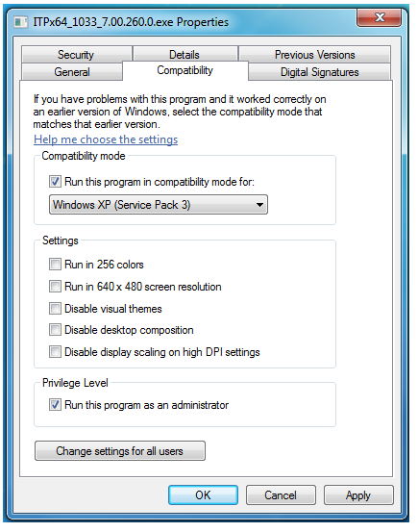The image size is (418, 532).
Task: Click the Apply button
Action: (x=358, y=495)
